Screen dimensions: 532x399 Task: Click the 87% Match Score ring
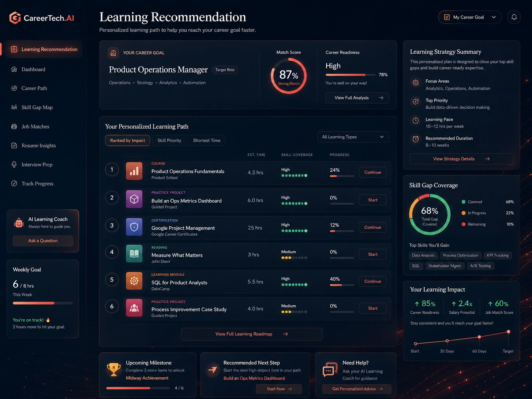[x=289, y=76]
